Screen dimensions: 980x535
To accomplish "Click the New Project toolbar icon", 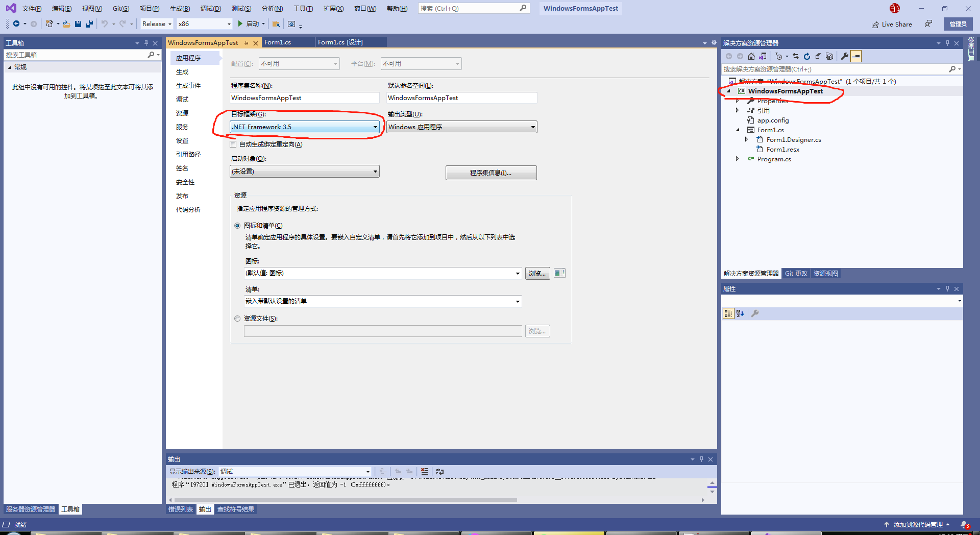I will point(50,24).
